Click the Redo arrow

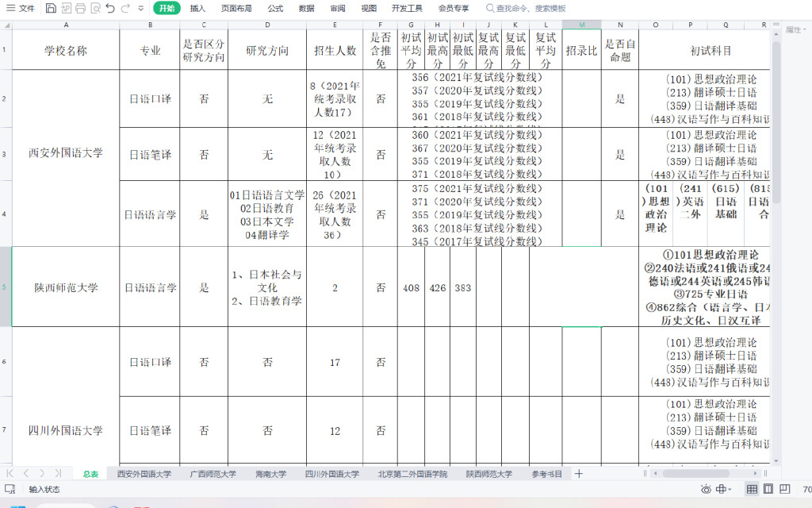click(125, 8)
